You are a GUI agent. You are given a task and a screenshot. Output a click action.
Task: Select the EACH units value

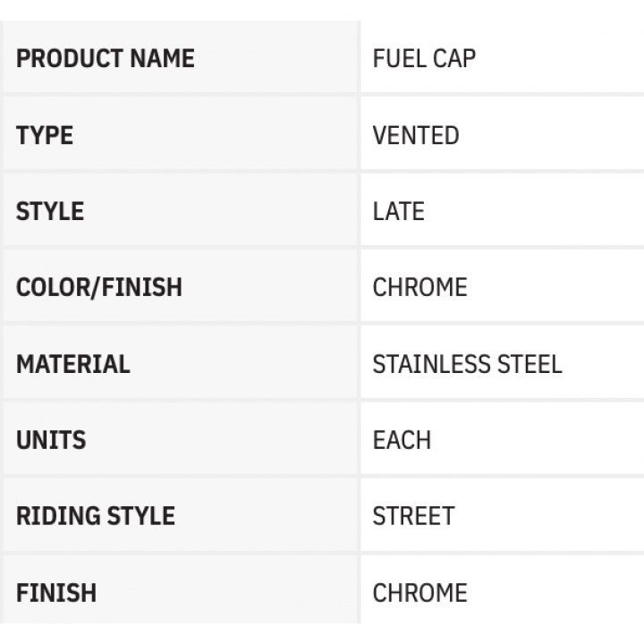pyautogui.click(x=402, y=440)
